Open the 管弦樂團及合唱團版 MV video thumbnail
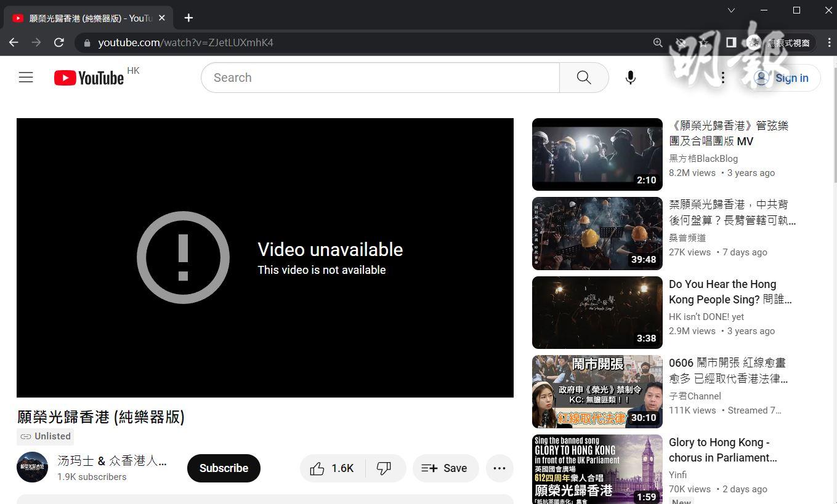Image resolution: width=837 pixels, height=504 pixels. (597, 154)
